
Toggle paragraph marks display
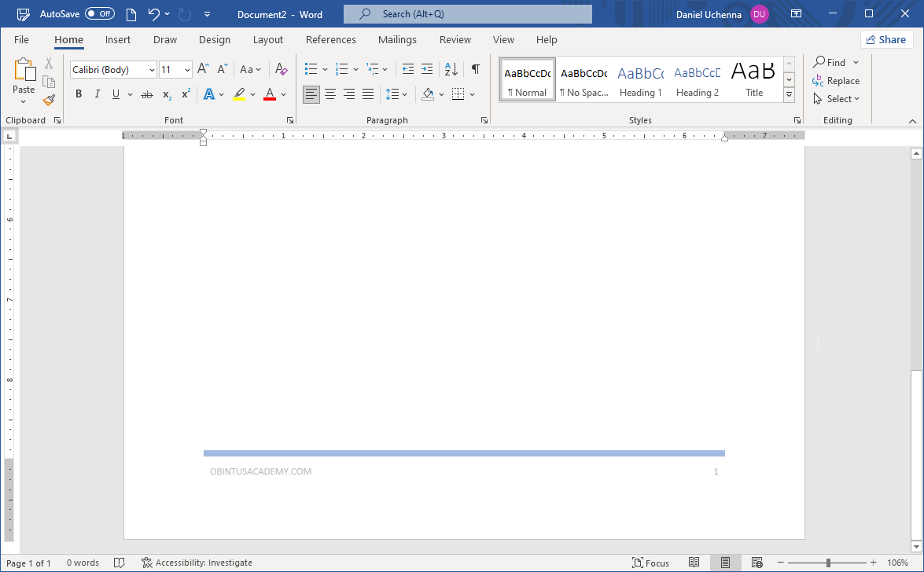[475, 69]
